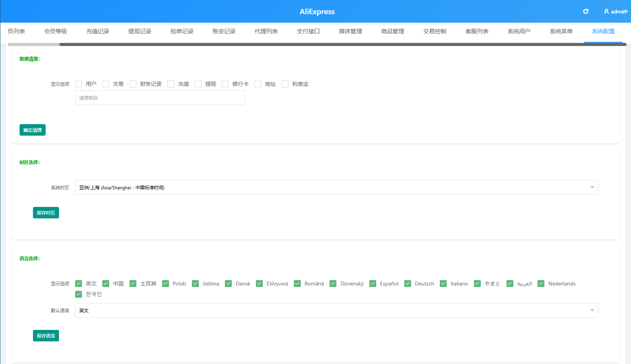Image resolution: width=631 pixels, height=364 pixels.
Task: Uncheck the العربية language checkbox
Action: pos(510,284)
